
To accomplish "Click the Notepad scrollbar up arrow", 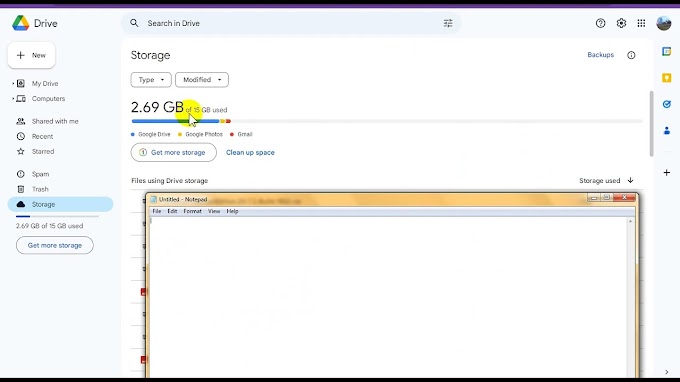I will click(x=631, y=221).
